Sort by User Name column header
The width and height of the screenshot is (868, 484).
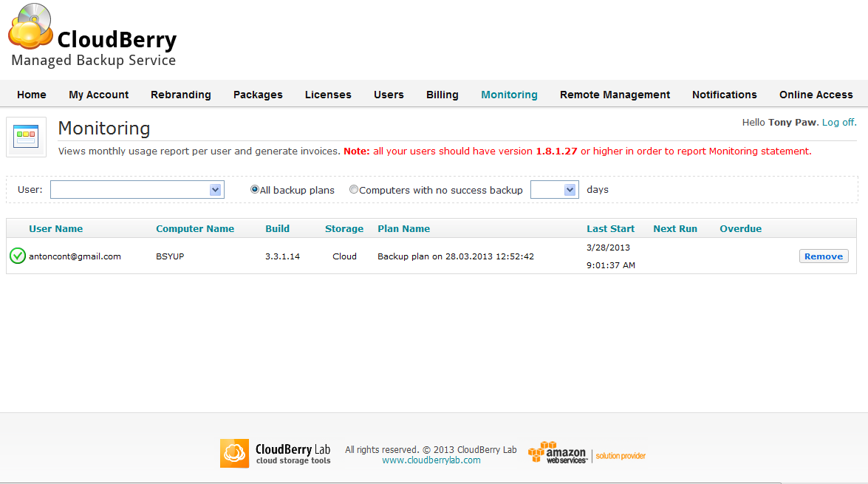pos(55,229)
